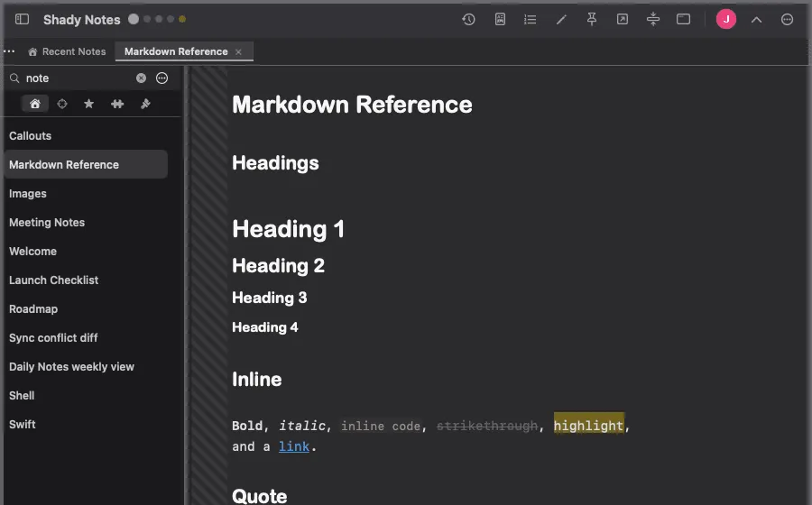Select the target crosshair filter icon

point(62,104)
